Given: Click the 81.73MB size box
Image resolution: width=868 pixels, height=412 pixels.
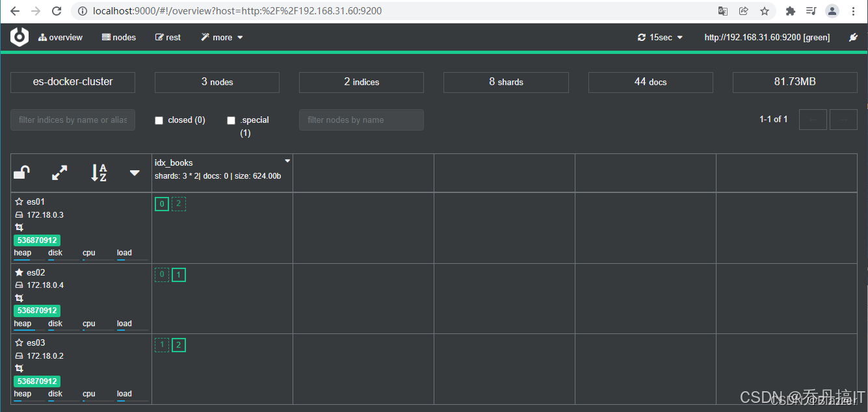Looking at the screenshot, I should point(795,82).
